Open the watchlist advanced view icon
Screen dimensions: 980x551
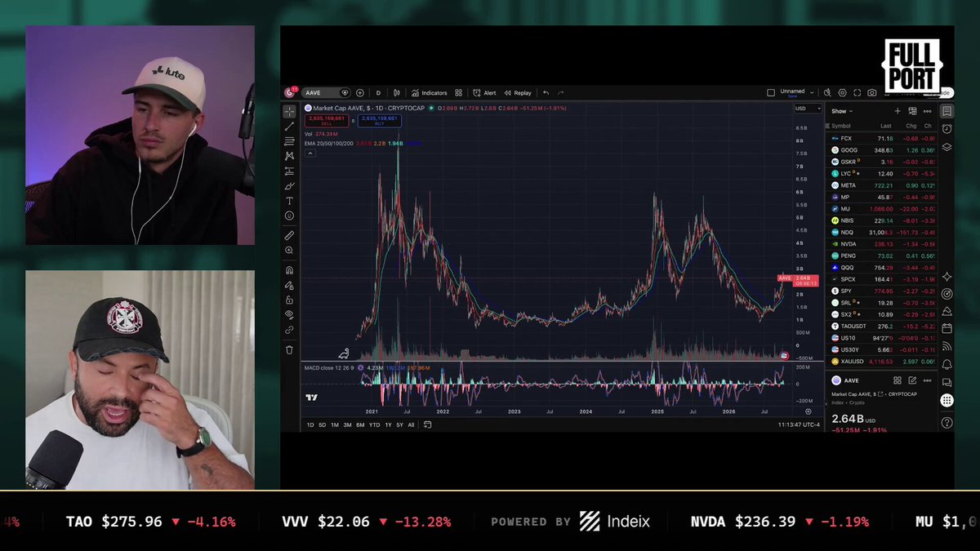[912, 111]
